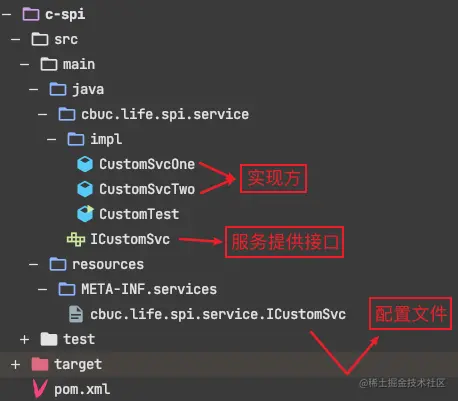Select the cbuc.life.spi.service package
The height and width of the screenshot is (401, 458).
pyautogui.click(x=165, y=114)
